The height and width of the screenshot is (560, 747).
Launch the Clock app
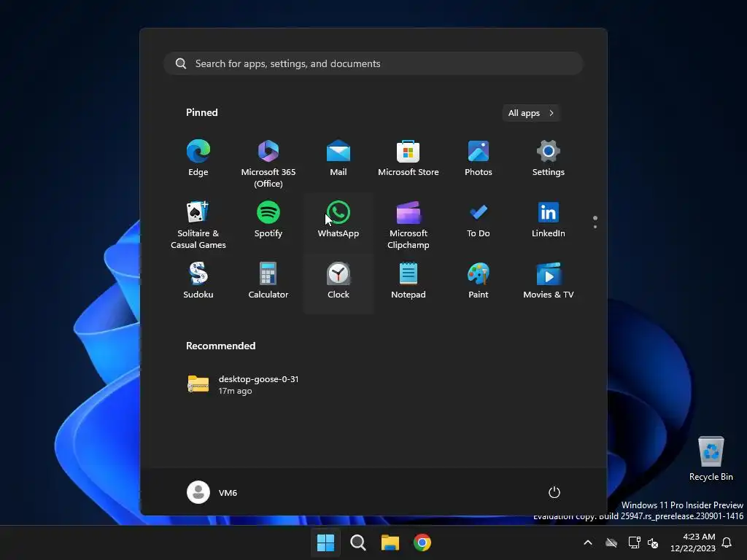coord(338,281)
